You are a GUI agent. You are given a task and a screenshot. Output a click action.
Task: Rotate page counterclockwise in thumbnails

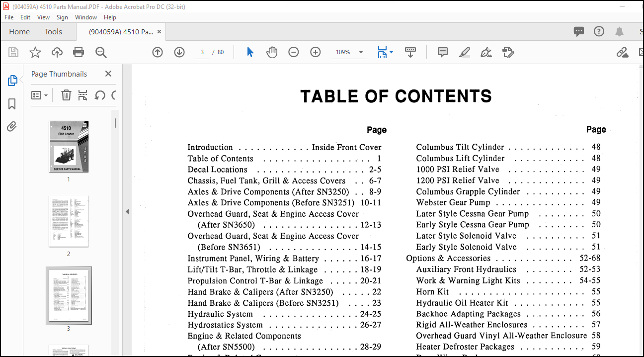[x=100, y=95]
